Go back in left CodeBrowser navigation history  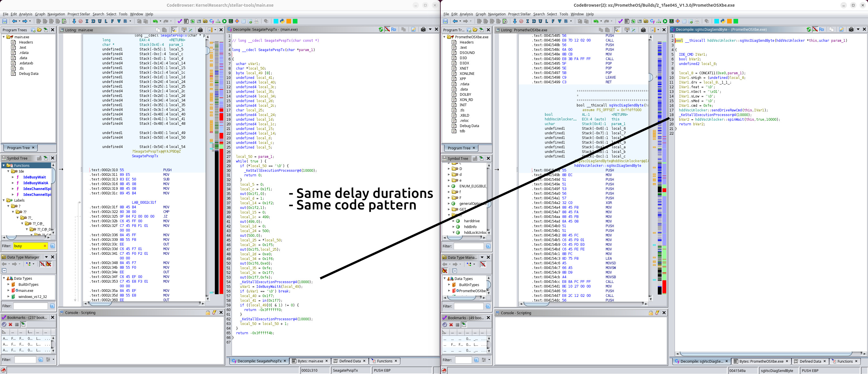pyautogui.click(x=14, y=21)
